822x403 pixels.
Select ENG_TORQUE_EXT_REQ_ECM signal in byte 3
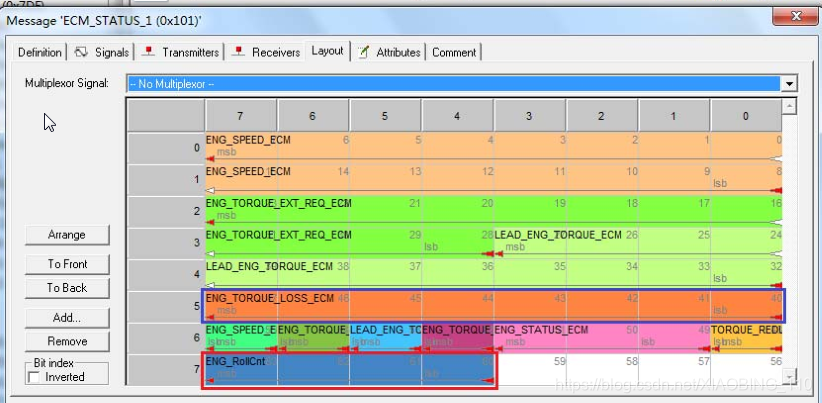pyautogui.click(x=350, y=243)
